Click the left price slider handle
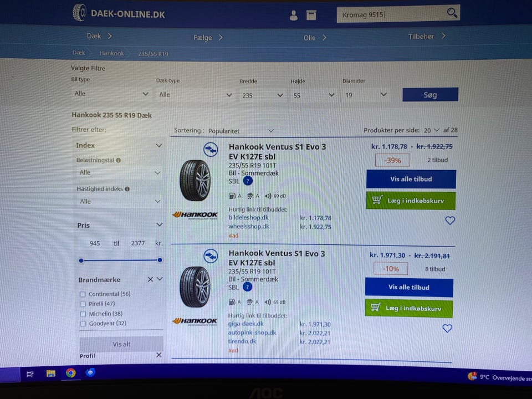Image resolution: width=532 pixels, height=399 pixels. click(81, 260)
